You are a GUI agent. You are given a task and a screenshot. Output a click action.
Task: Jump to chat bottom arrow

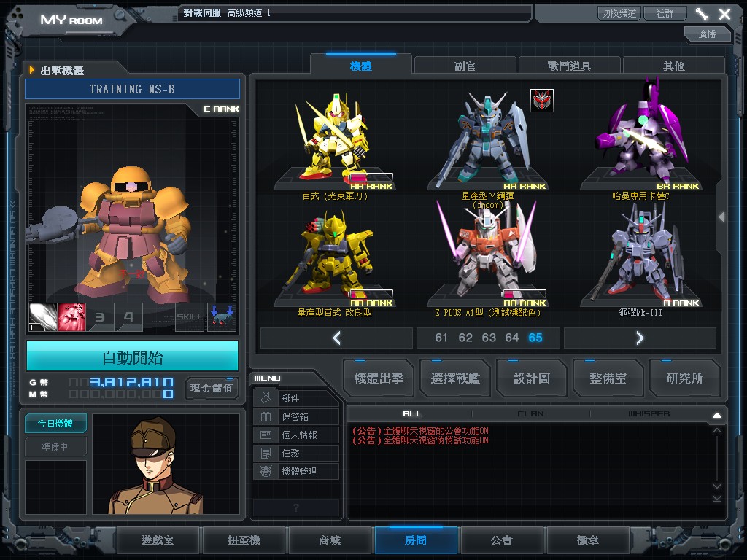point(717,498)
